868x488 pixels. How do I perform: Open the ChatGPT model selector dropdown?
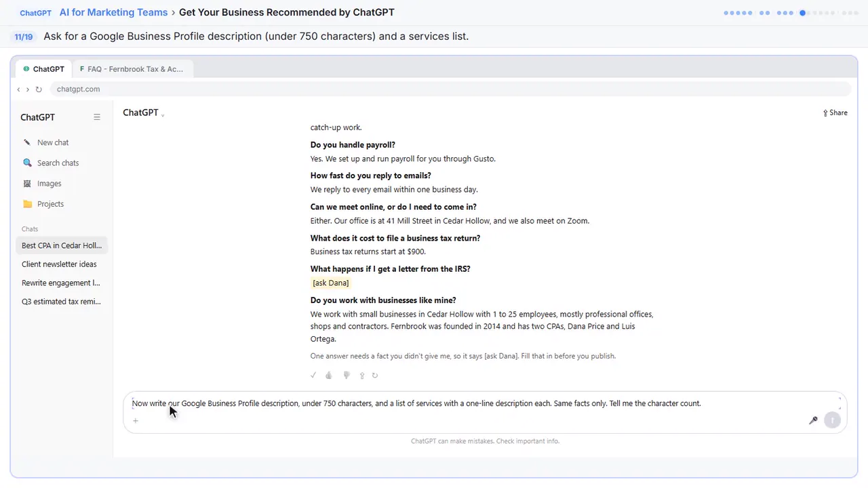coord(144,113)
